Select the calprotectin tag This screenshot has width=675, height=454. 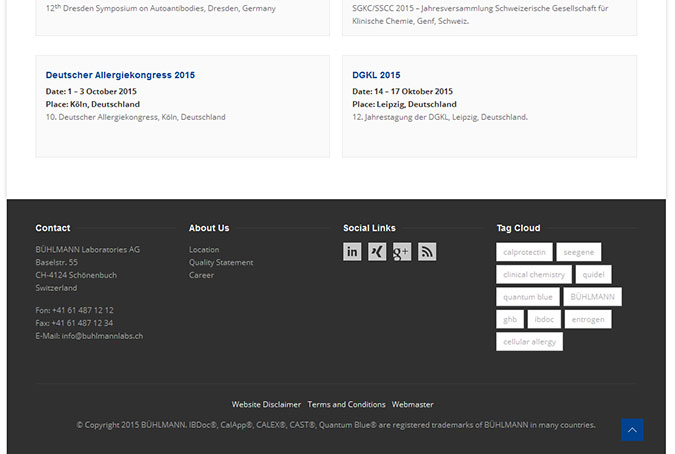[x=524, y=252]
